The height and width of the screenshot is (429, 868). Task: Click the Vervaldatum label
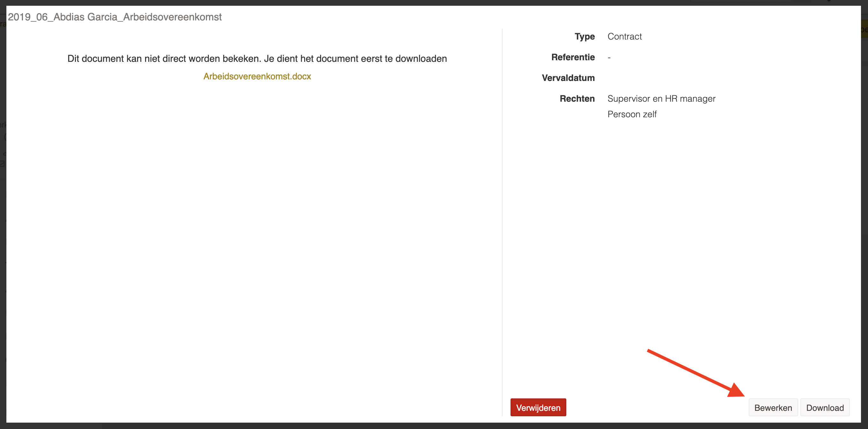point(568,78)
